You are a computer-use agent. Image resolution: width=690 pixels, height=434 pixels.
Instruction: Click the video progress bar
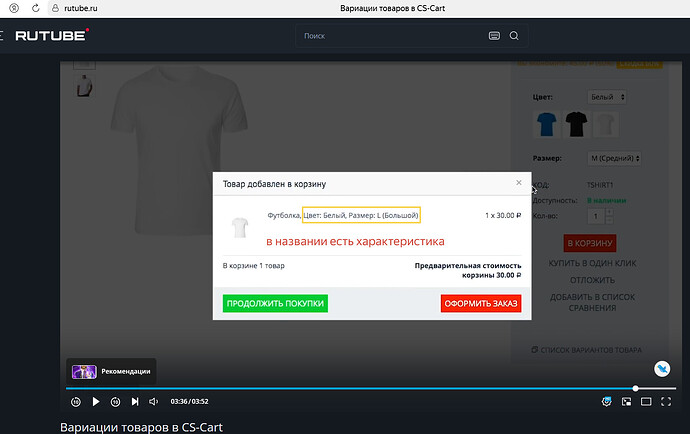click(x=350, y=388)
